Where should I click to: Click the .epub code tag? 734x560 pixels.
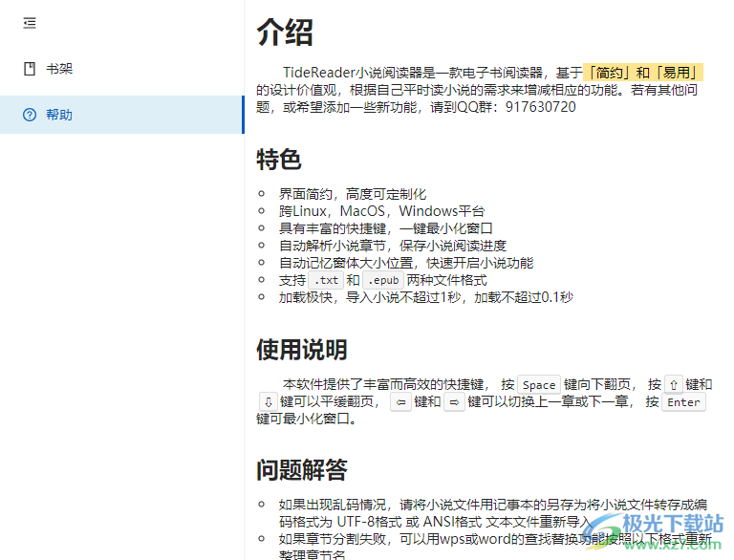[x=383, y=280]
